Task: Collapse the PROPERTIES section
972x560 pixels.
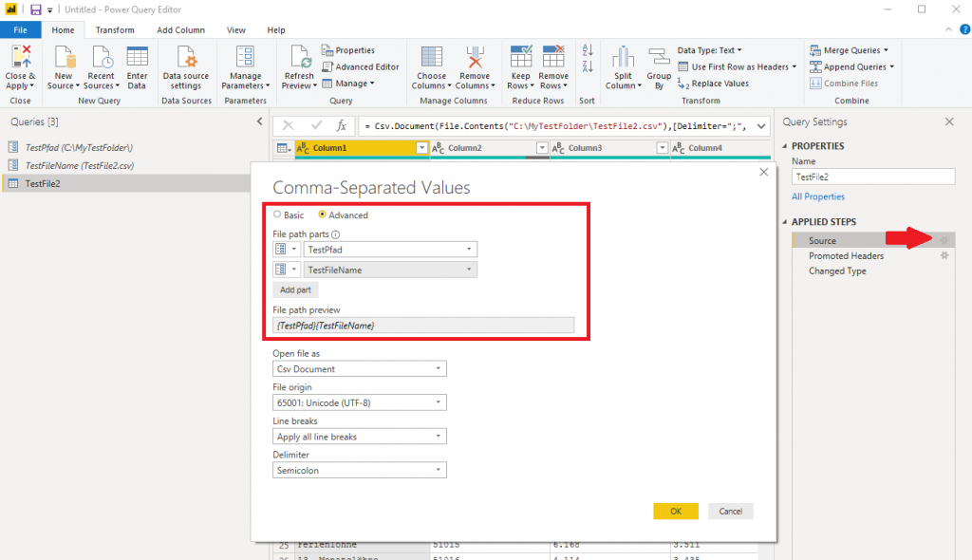Action: tap(785, 146)
